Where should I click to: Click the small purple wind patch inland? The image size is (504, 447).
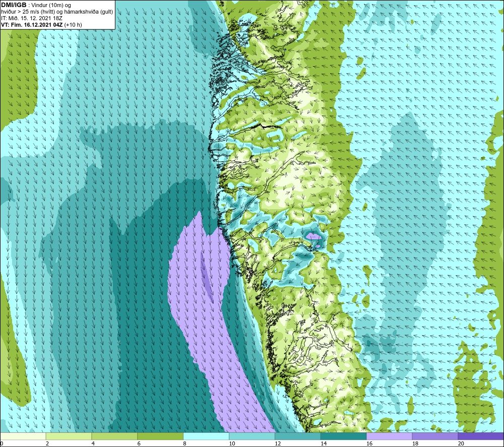tap(313, 236)
